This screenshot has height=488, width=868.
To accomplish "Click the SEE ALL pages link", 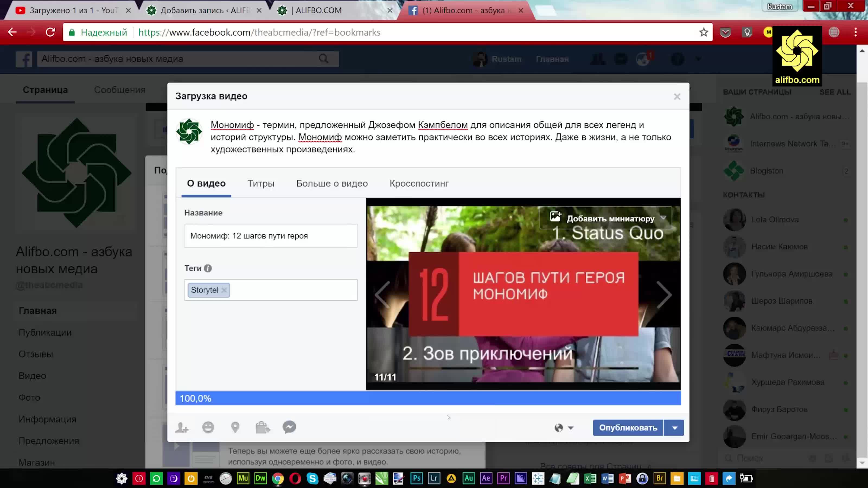I will pyautogui.click(x=835, y=92).
